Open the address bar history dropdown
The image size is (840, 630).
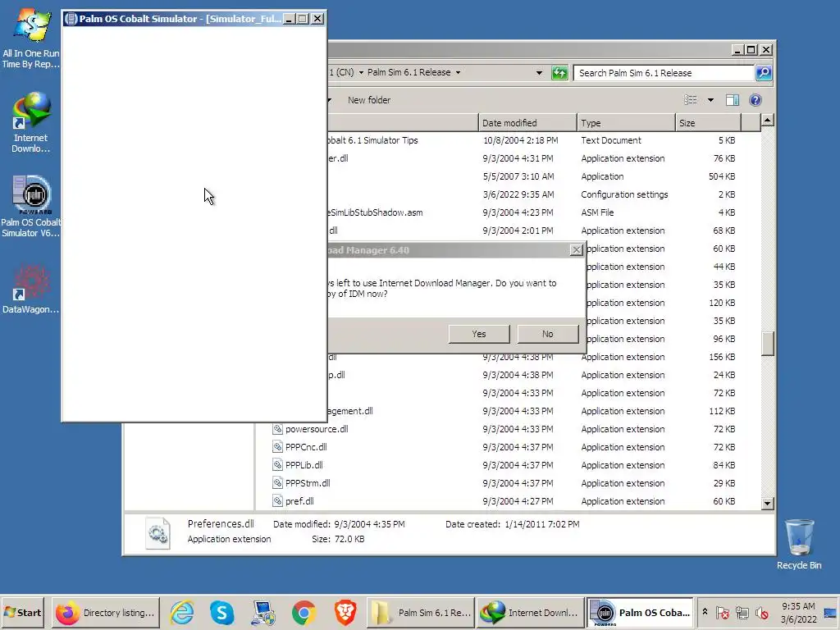[539, 73]
